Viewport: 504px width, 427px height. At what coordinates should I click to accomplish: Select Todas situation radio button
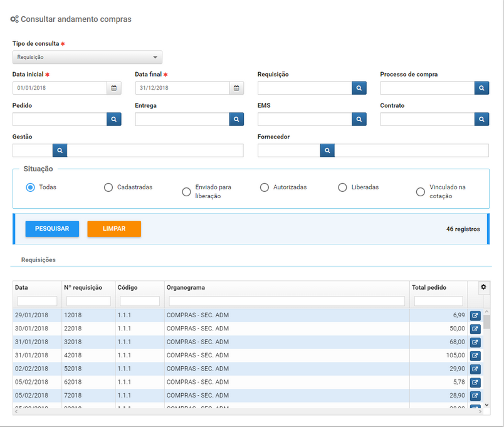(30, 187)
